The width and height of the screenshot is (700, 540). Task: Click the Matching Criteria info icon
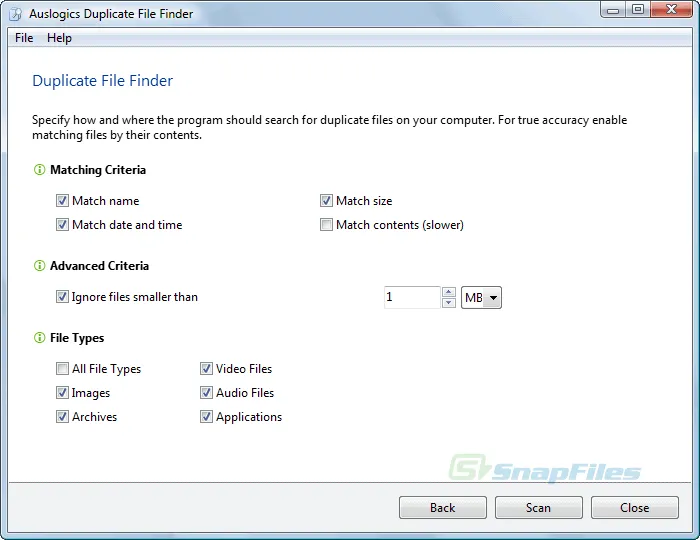[39, 170]
